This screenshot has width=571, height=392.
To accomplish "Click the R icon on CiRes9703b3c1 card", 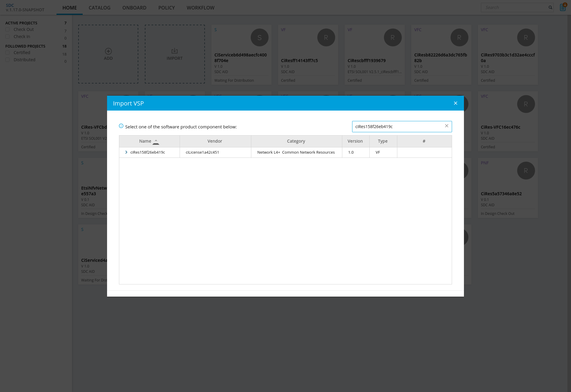I will click(526, 37).
